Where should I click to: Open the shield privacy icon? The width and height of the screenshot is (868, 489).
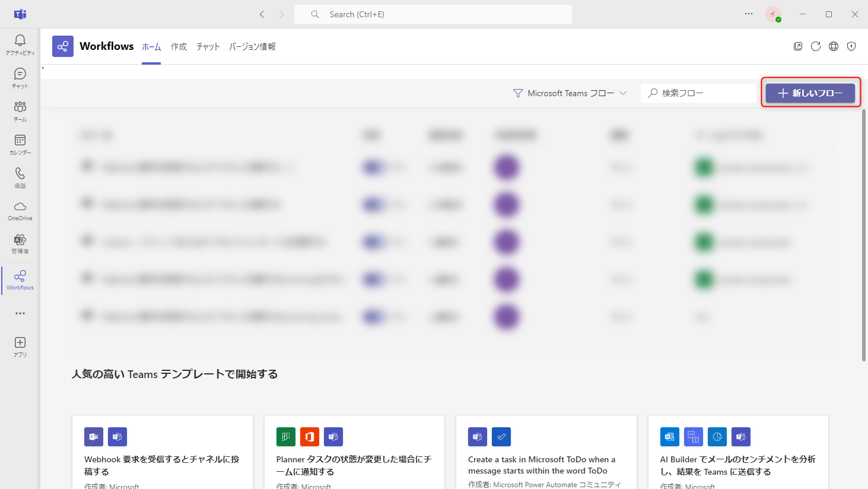[851, 46]
